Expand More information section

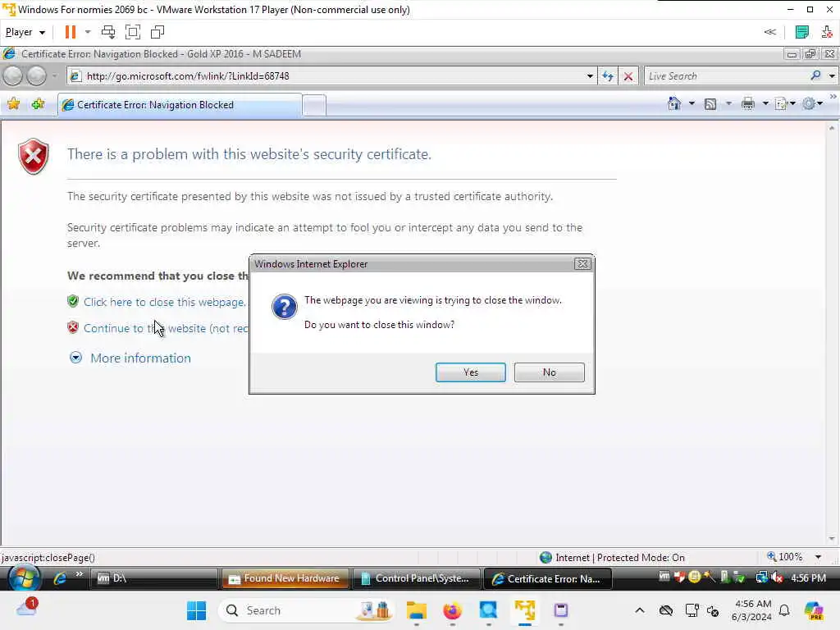(x=130, y=358)
